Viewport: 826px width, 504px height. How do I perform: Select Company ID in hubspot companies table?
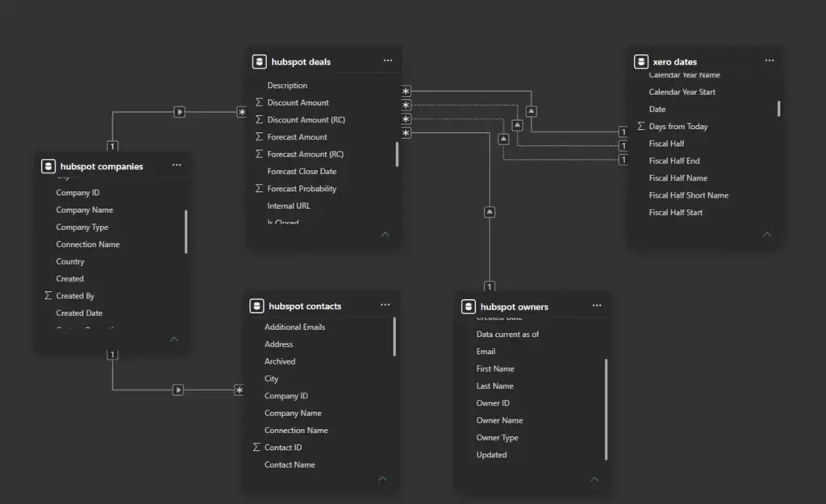click(78, 193)
